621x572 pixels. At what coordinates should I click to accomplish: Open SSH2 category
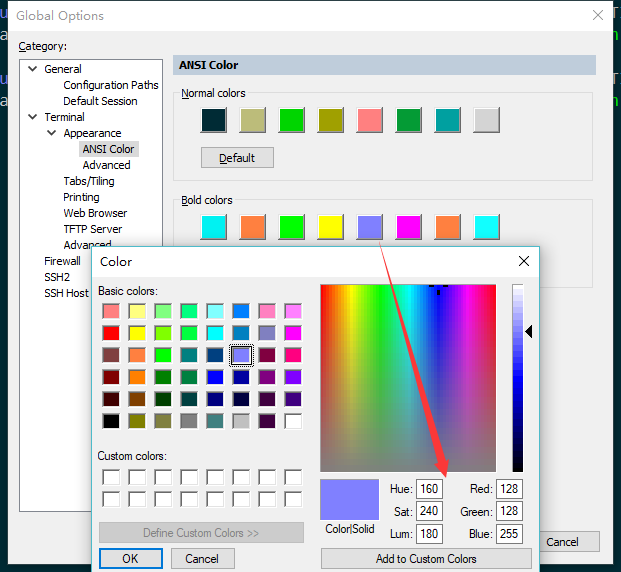[57, 277]
